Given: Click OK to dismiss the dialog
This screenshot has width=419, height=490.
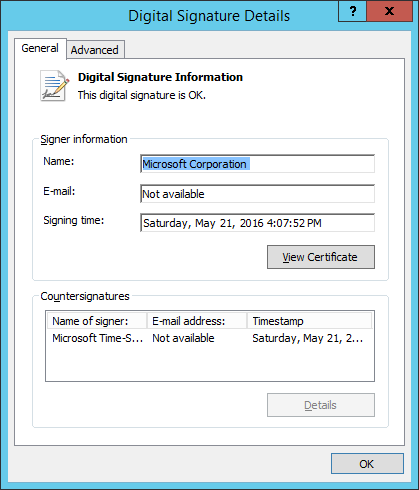Looking at the screenshot, I should point(367,464).
